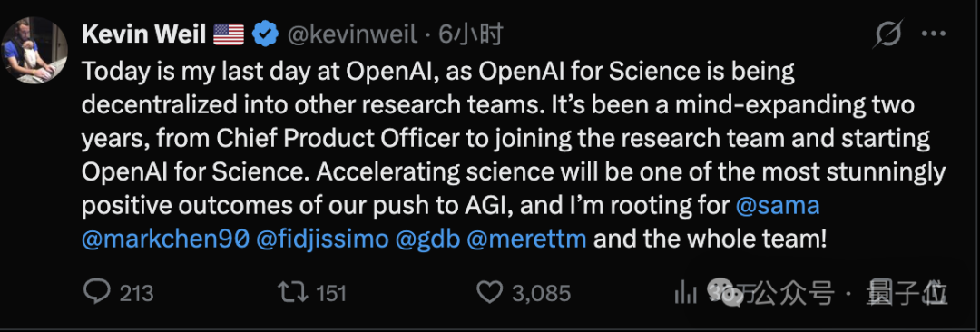Open the @fidjissimo mention

[x=322, y=239]
